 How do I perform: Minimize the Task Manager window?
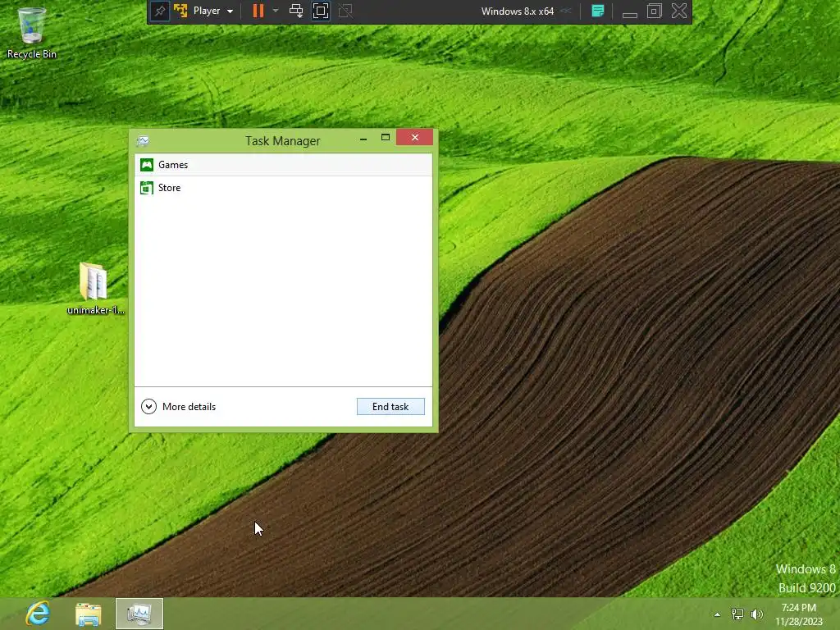(x=363, y=138)
